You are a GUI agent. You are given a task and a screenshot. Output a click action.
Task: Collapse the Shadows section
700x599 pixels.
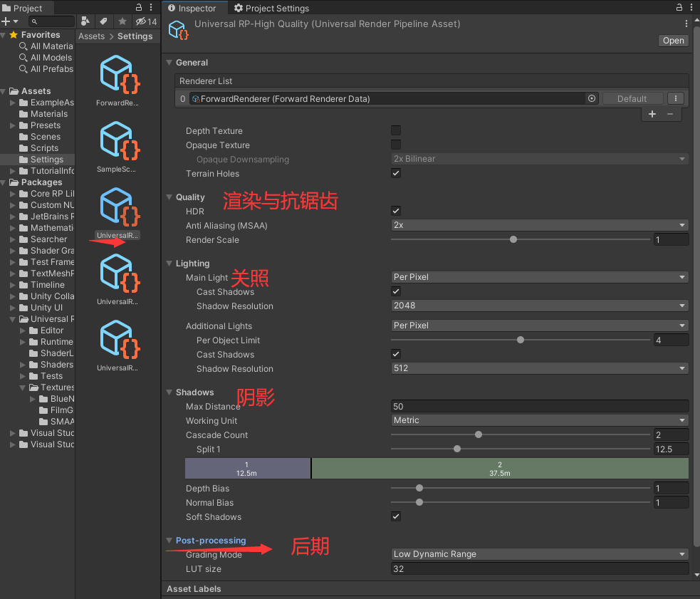(169, 392)
